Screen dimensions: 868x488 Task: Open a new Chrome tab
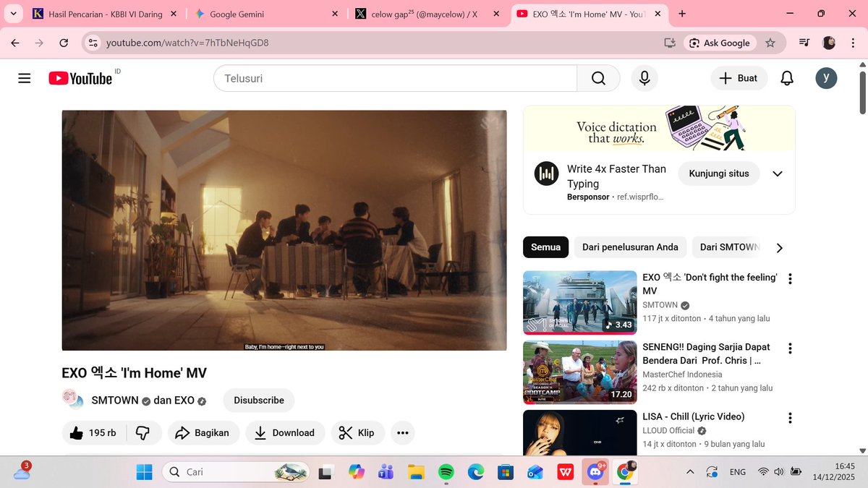pos(682,14)
